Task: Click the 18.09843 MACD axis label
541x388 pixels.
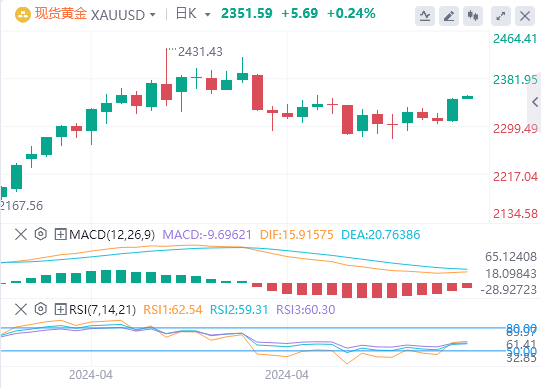Action: click(511, 273)
